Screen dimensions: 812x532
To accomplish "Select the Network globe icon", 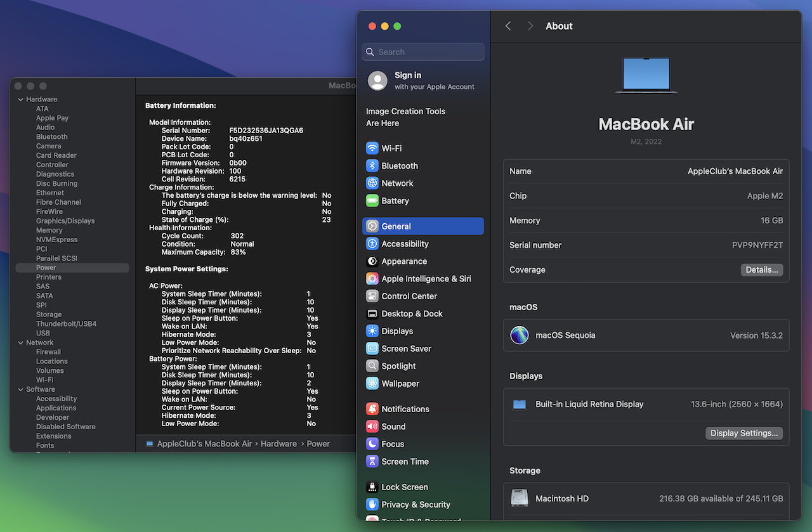I will pos(372,183).
